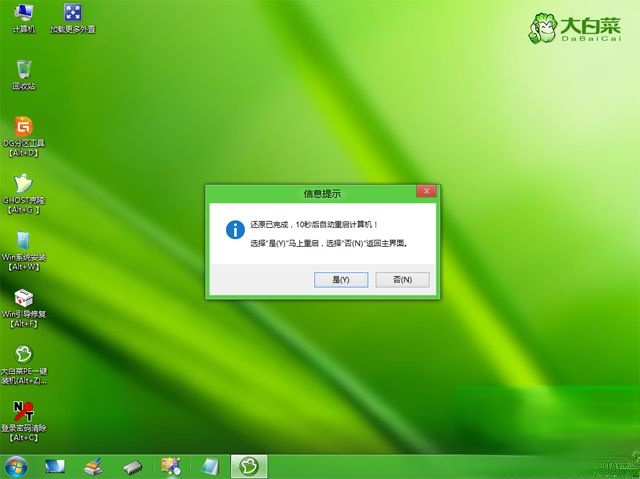
Task: Click the notepad taskbar icon
Action: [x=210, y=466]
